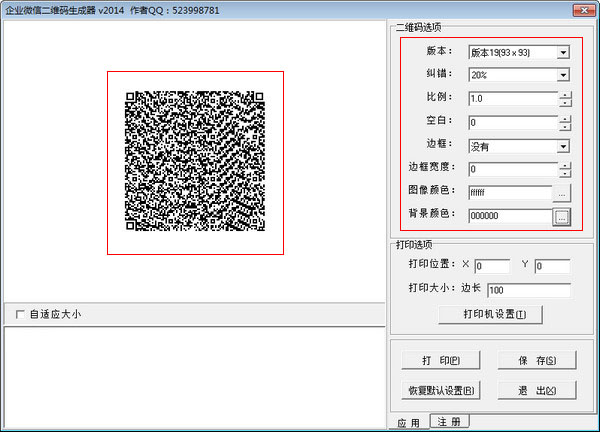This screenshot has height=432, width=600.
Task: Click the print position Y field
Action: [553, 266]
